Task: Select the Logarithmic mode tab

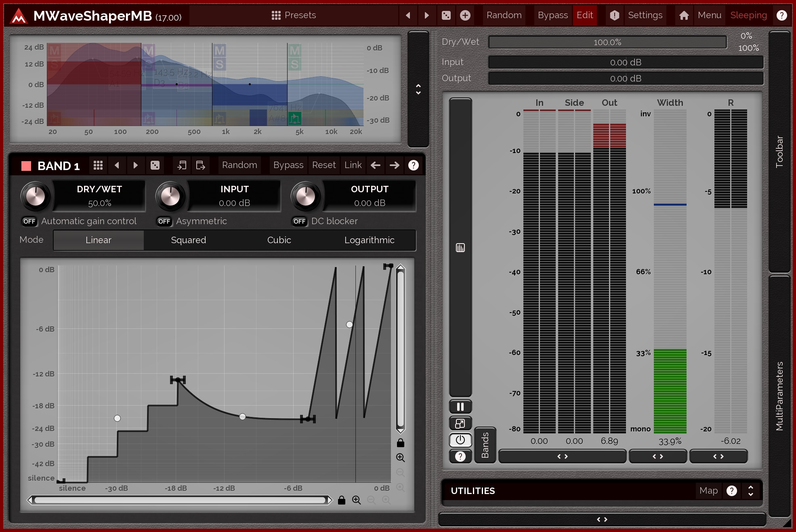Action: [x=369, y=240]
